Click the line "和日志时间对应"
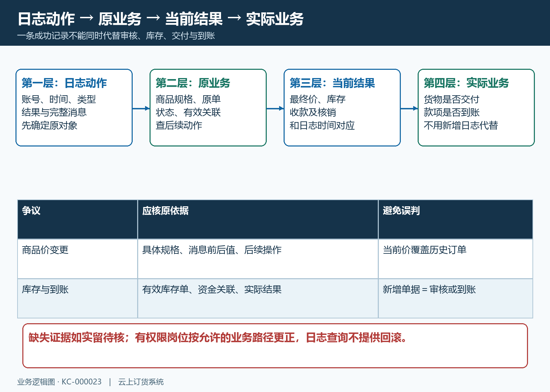Image resolution: width=550 pixels, height=392 pixels. pyautogui.click(x=322, y=126)
